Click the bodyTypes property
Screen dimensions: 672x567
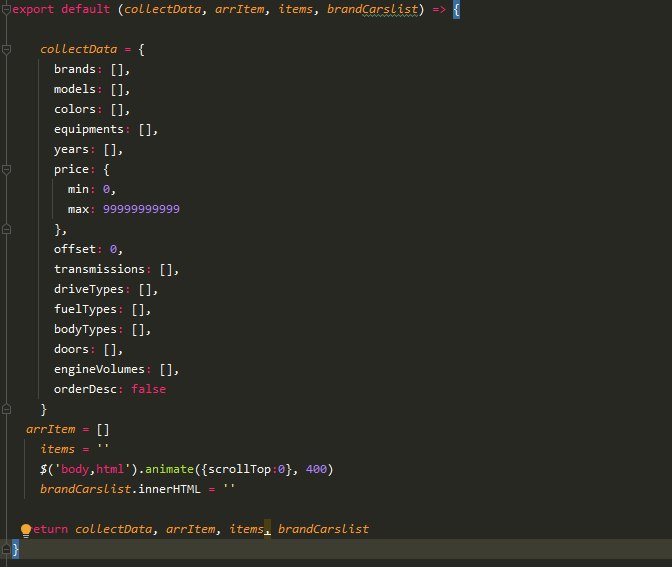(x=85, y=329)
